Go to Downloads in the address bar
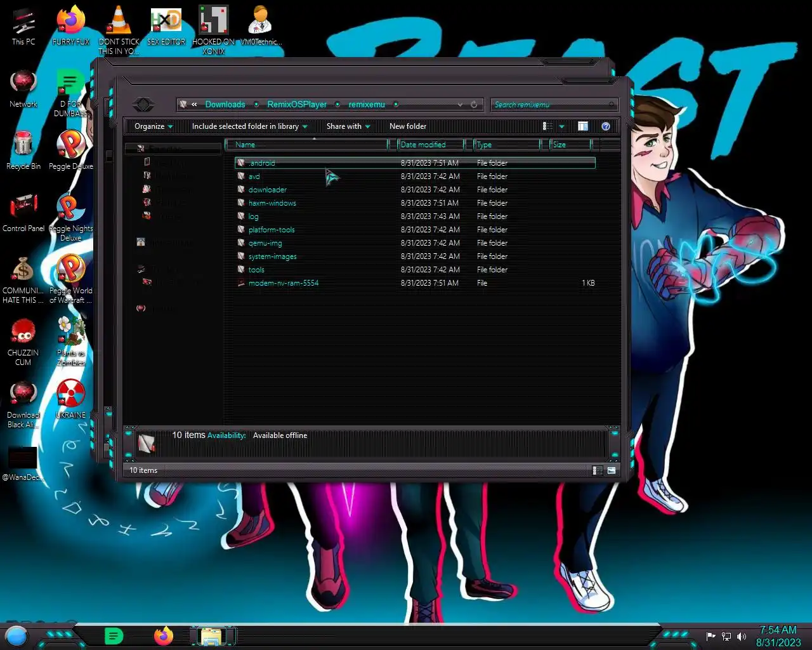 click(x=225, y=105)
